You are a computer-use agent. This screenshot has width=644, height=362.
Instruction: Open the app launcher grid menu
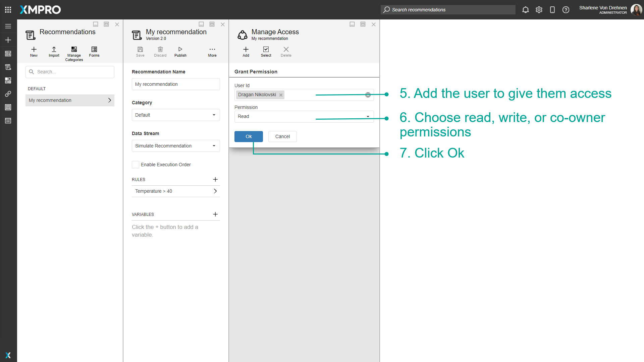pyautogui.click(x=8, y=9)
